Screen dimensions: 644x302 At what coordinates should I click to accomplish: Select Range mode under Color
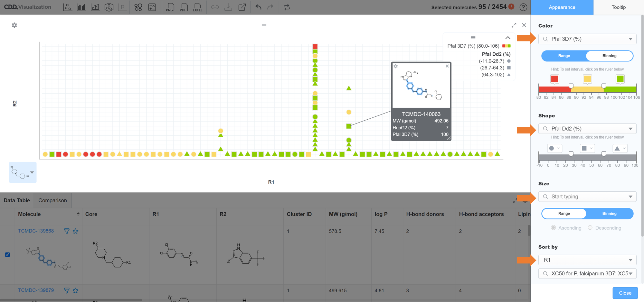[564, 56]
